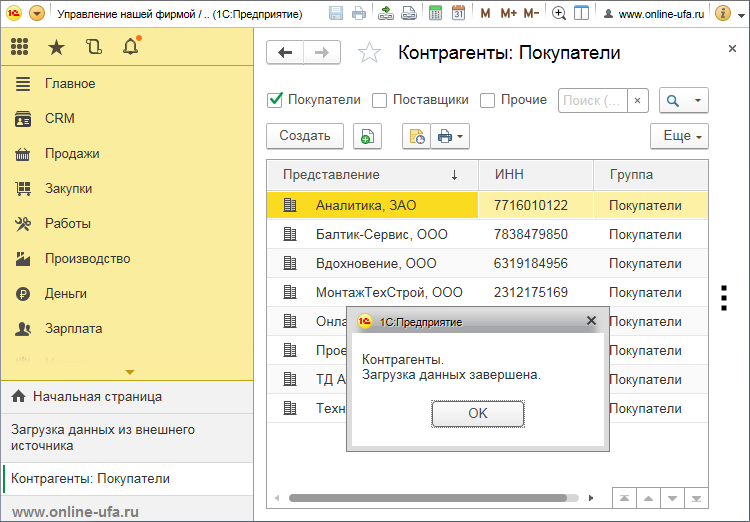This screenshot has height=522, width=750.
Task: Click the M memory button
Action: (485, 13)
